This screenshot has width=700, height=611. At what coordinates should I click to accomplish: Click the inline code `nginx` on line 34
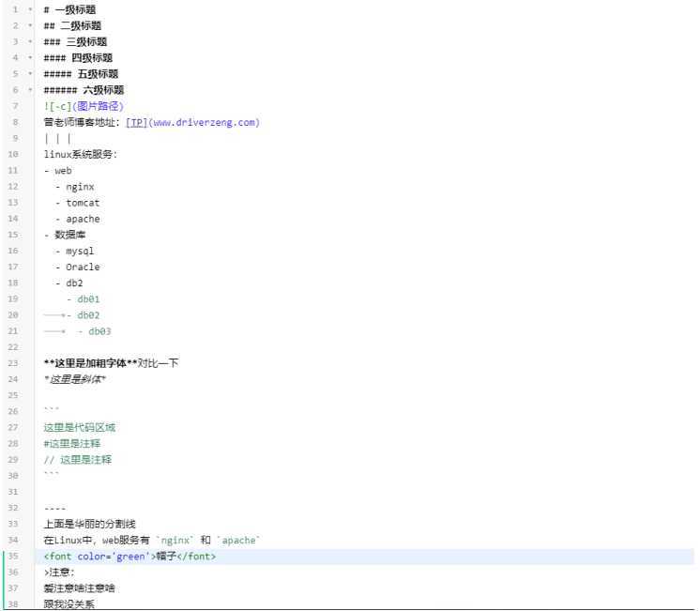point(175,541)
